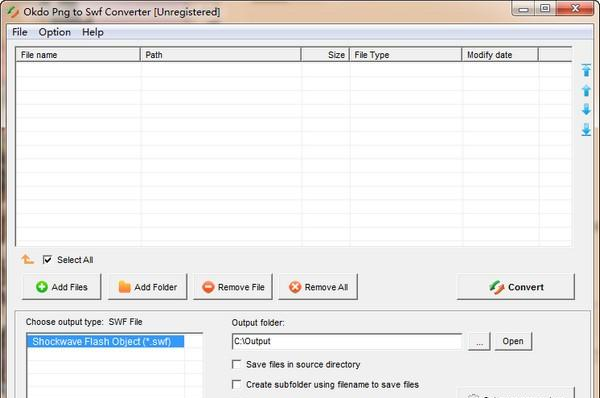Click the orange up-level arrow icon

[x=27, y=259]
